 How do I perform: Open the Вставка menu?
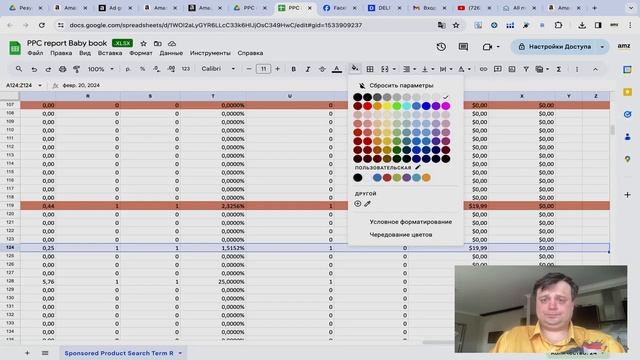[110, 53]
